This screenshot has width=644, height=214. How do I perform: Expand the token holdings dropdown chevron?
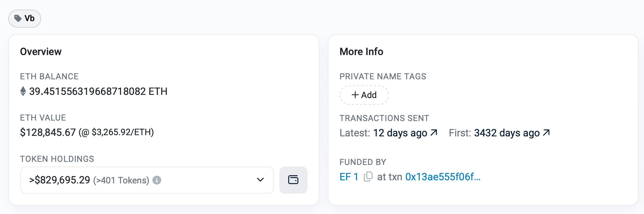[x=260, y=180]
